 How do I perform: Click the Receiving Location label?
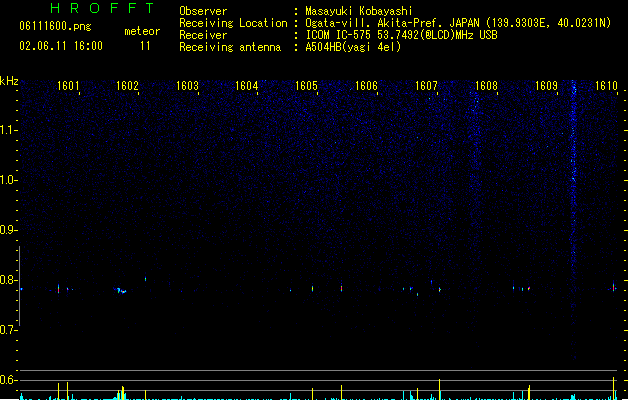pyautogui.click(x=233, y=23)
